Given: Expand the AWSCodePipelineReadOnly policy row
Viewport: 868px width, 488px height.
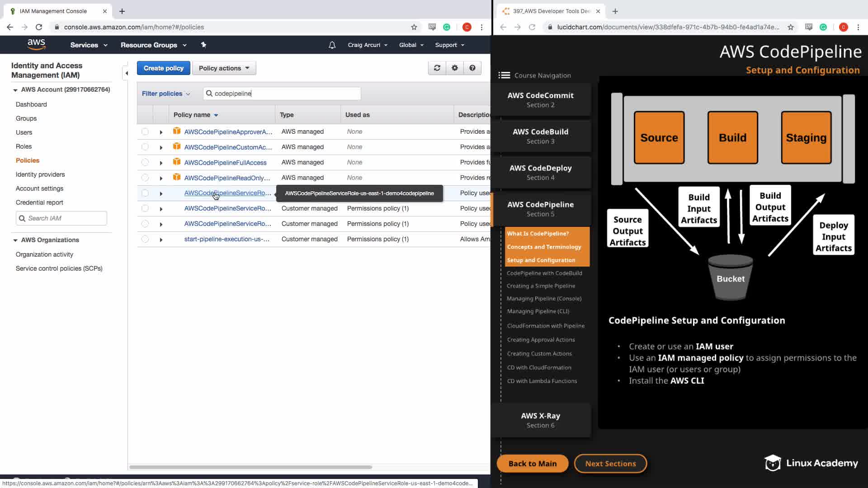Looking at the screenshot, I should (161, 178).
